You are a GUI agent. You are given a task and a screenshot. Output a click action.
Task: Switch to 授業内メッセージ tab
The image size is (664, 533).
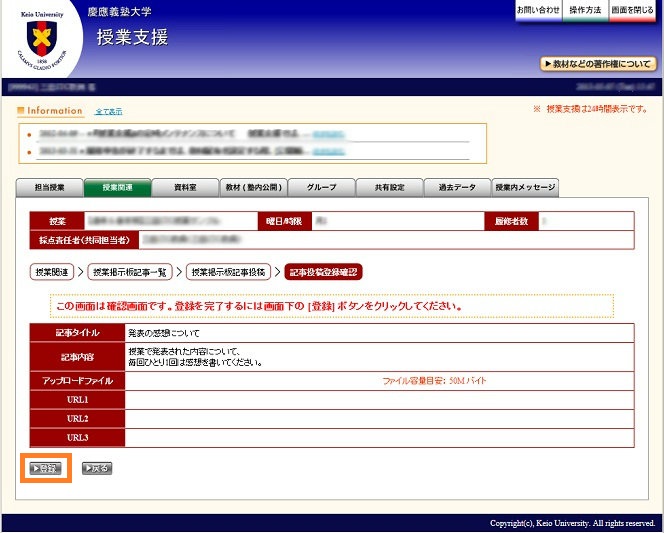(525, 188)
